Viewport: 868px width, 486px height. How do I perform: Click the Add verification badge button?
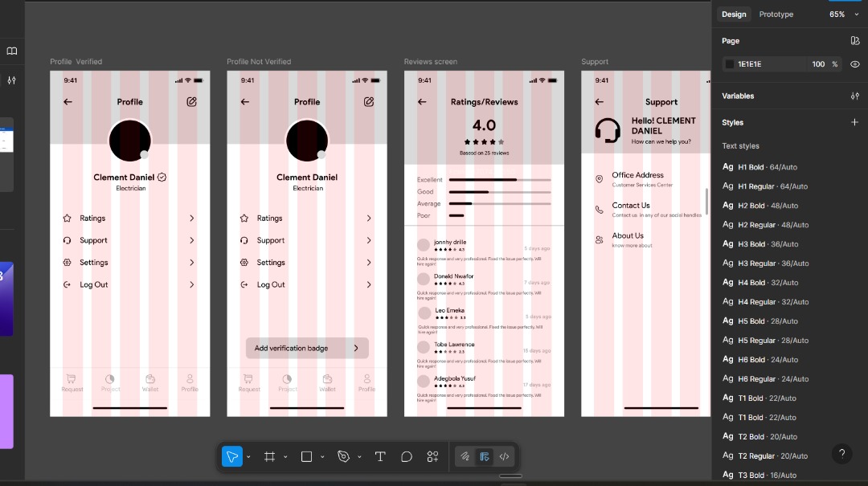point(307,348)
